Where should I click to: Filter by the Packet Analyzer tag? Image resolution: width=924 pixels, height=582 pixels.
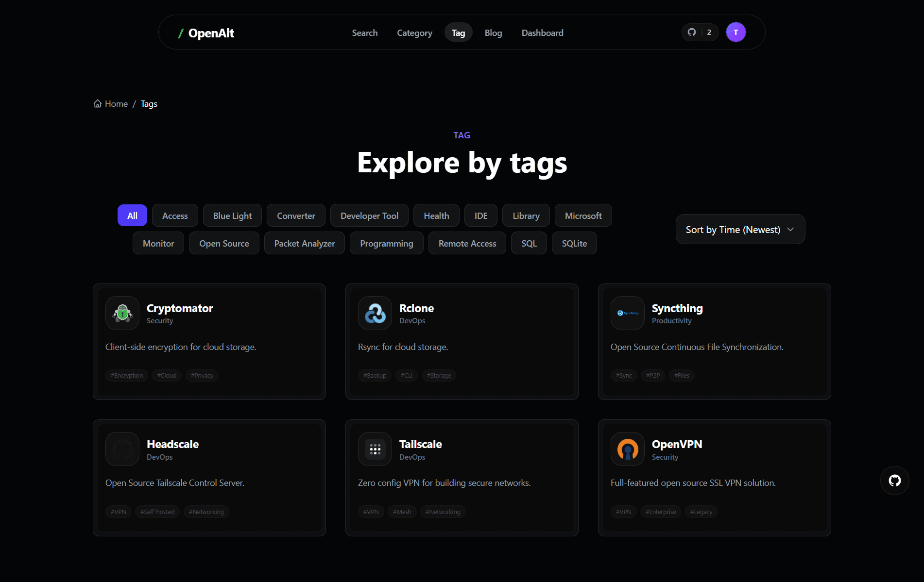(x=305, y=243)
